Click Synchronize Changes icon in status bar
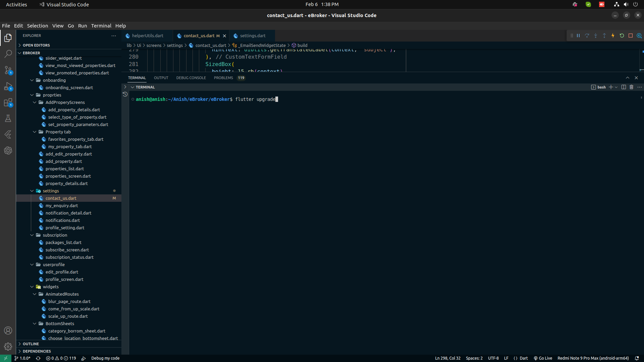Viewport: 644px width, 362px height. click(38, 358)
